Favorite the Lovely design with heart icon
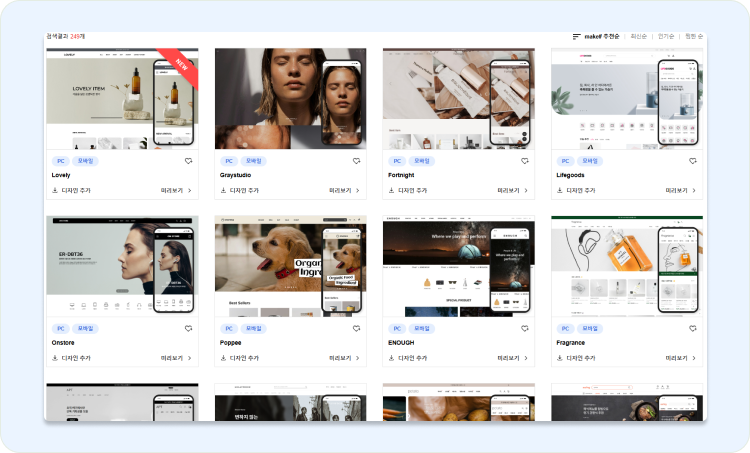The image size is (750, 453). point(189,161)
